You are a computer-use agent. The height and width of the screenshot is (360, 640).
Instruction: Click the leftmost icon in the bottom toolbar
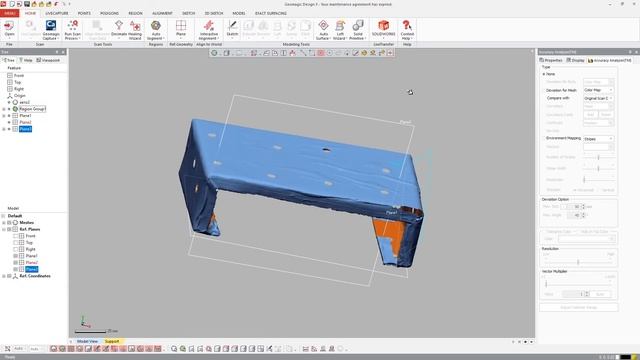click(7, 349)
